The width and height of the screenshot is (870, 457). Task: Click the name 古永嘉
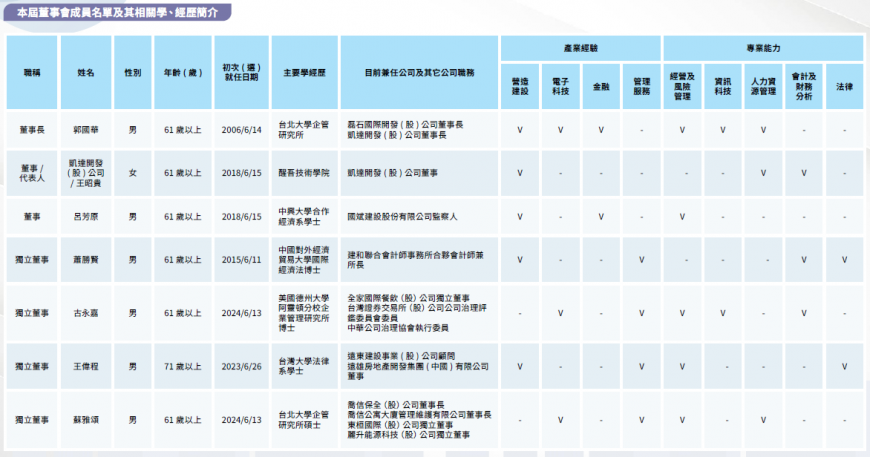[86, 313]
